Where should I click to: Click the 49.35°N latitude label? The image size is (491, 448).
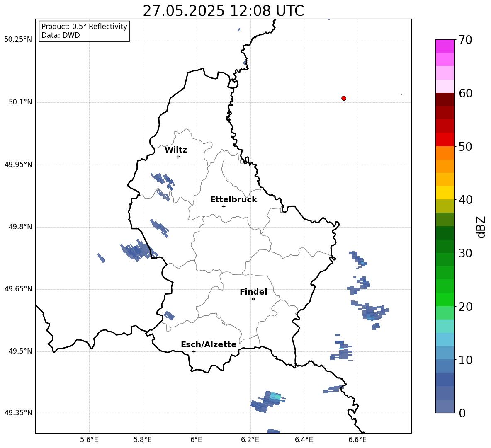coord(18,413)
